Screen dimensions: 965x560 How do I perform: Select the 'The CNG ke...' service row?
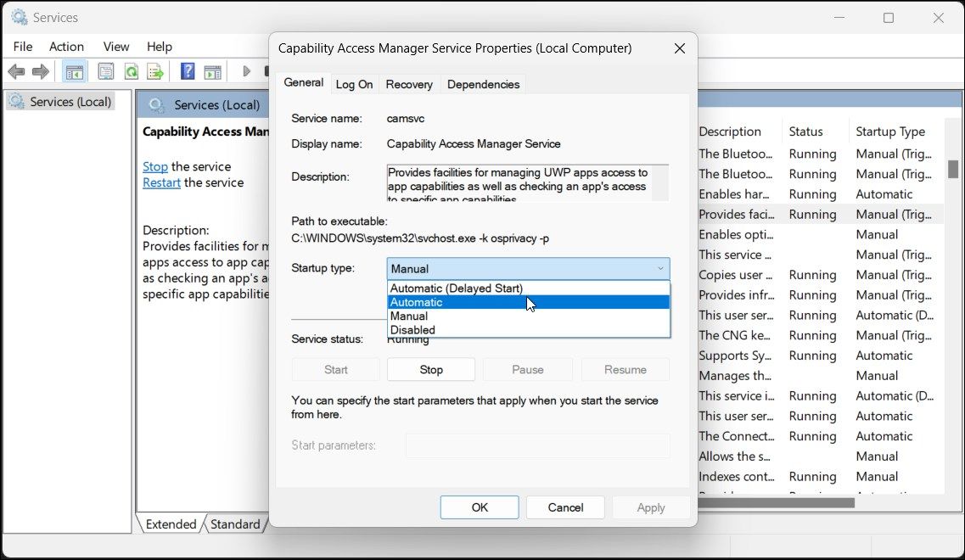(821, 335)
